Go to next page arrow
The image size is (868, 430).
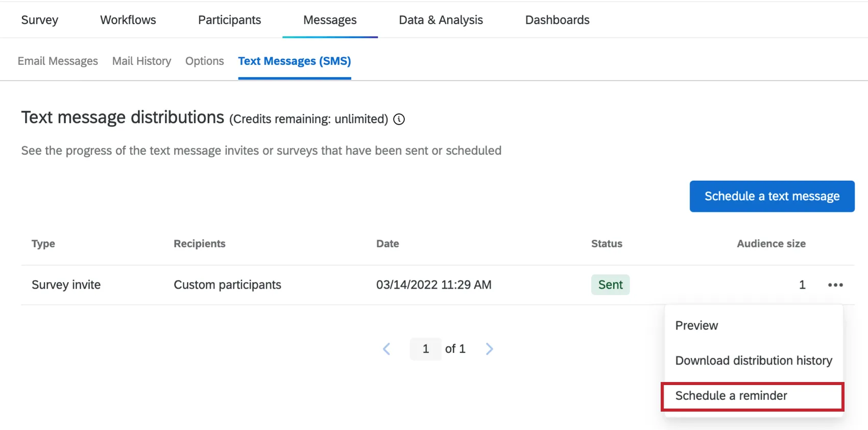pyautogui.click(x=489, y=349)
